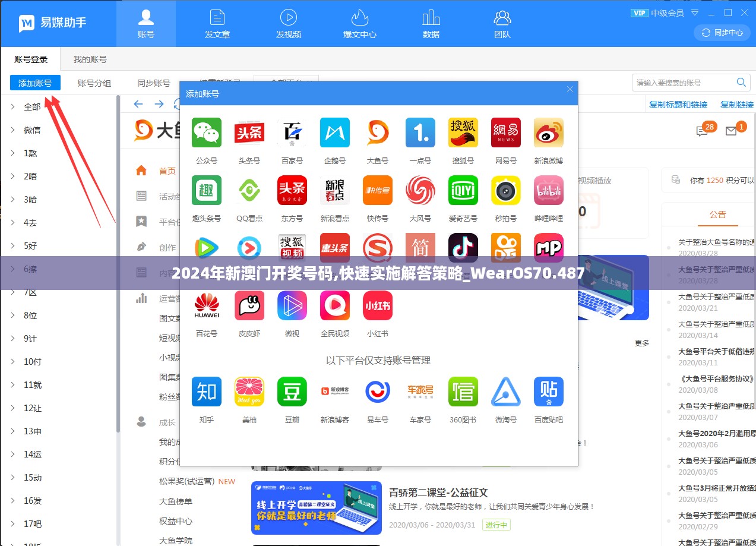Click the 同步账号 button
This screenshot has height=546, width=756.
coord(154,83)
